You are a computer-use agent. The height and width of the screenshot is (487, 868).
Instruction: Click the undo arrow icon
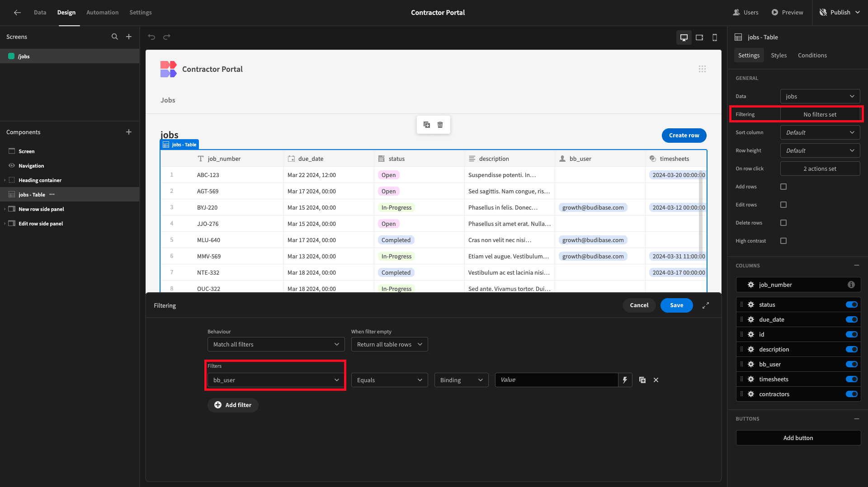151,37
